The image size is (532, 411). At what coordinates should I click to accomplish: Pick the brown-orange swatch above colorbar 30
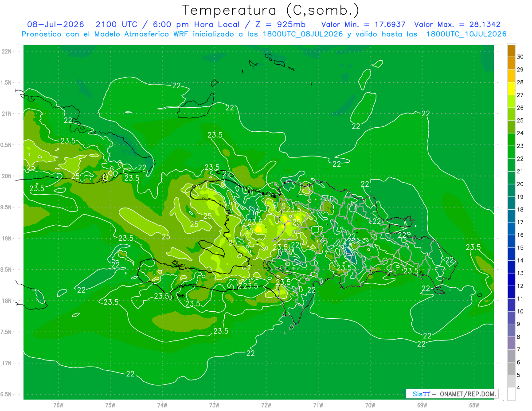(511, 51)
